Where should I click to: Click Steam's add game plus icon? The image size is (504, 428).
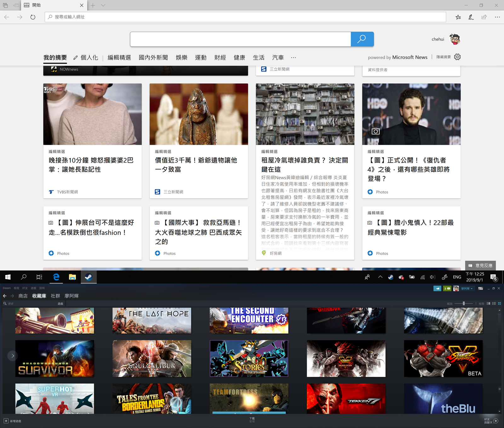(6, 421)
